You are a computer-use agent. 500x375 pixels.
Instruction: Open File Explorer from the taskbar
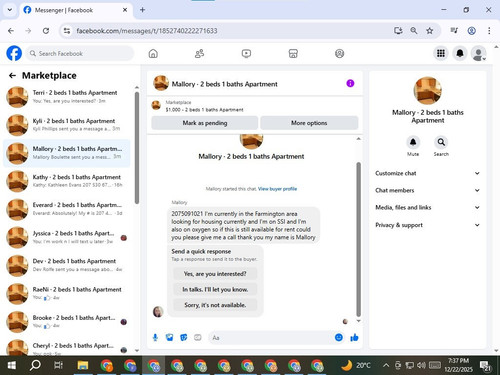coord(83,365)
